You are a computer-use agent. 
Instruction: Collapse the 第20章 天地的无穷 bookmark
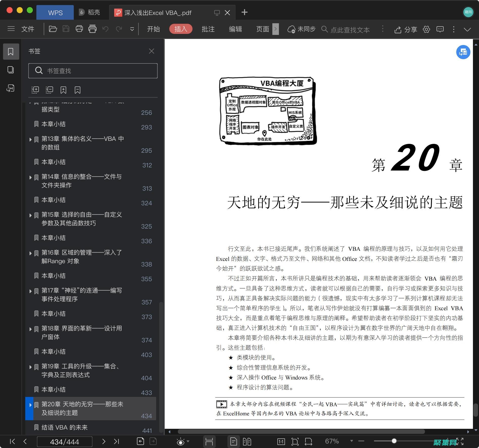click(x=30, y=405)
